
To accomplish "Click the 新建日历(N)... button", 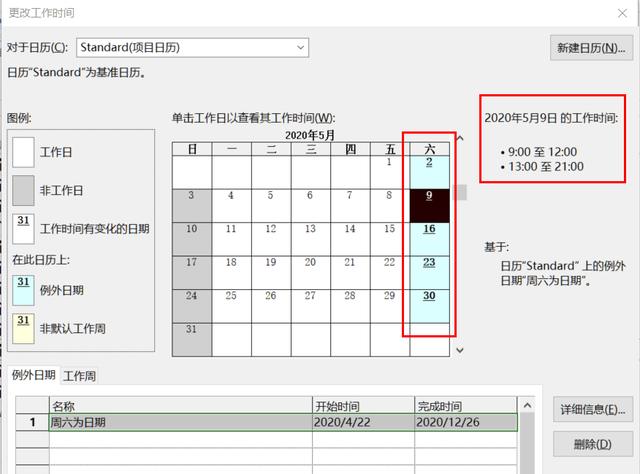I will click(x=591, y=48).
